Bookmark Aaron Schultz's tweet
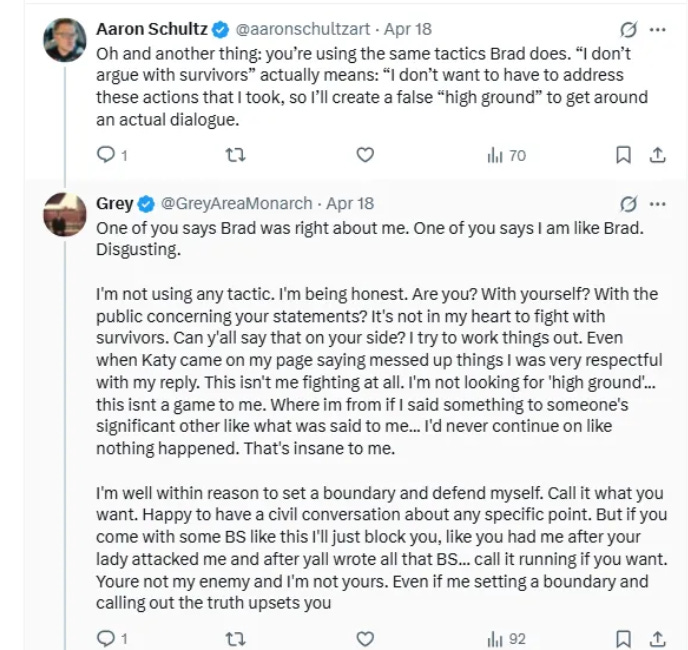Image resolution: width=688 pixels, height=650 pixels. click(x=623, y=155)
